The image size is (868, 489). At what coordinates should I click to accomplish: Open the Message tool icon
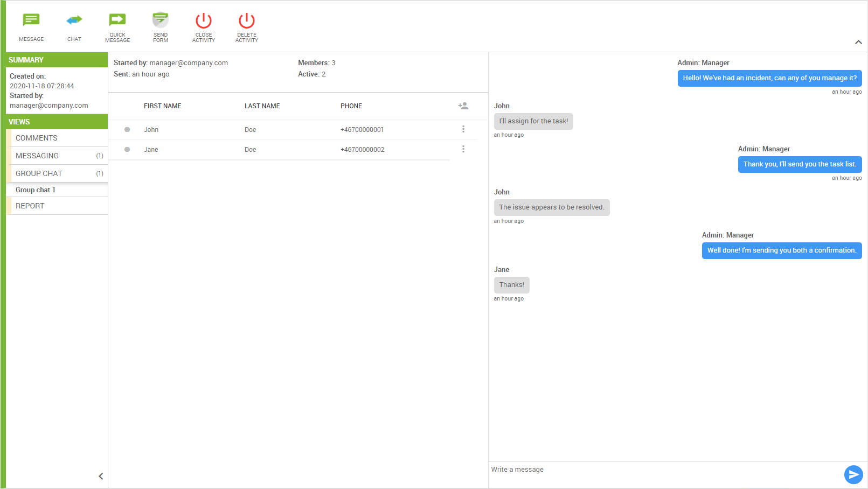(x=31, y=20)
